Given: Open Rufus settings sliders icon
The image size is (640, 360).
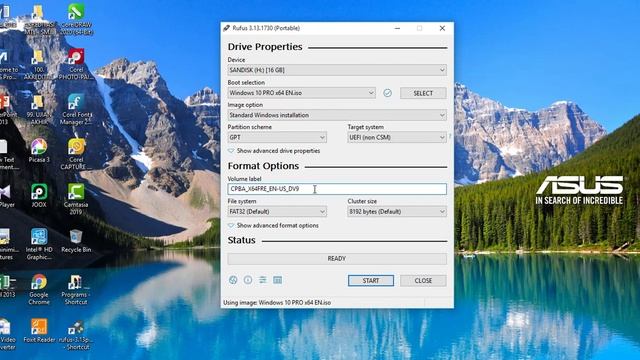Looking at the screenshot, I should click(263, 280).
